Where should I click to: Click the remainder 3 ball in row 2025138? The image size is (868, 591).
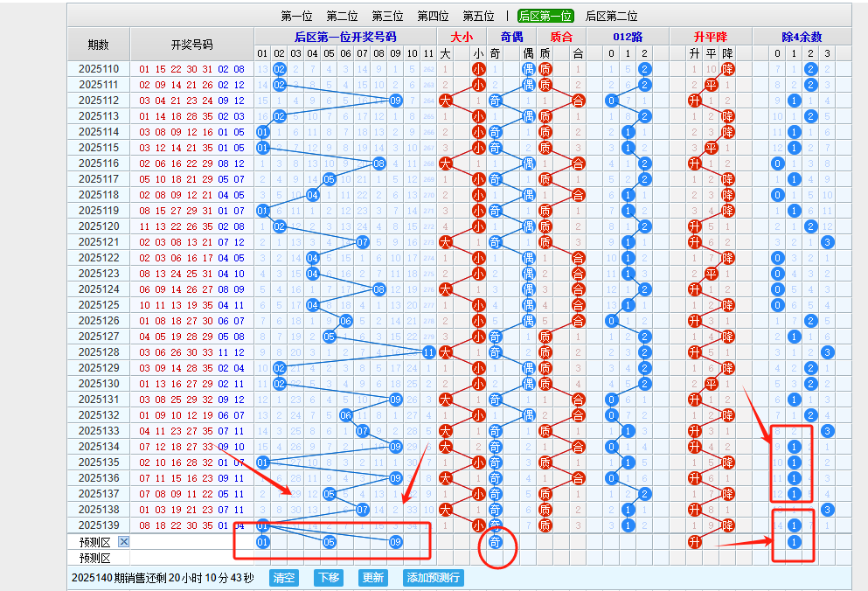tap(827, 510)
